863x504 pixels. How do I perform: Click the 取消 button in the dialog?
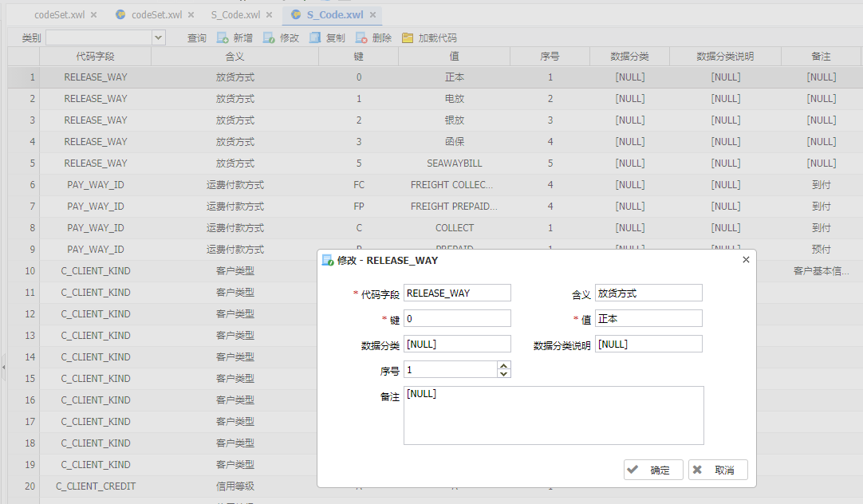(x=718, y=470)
